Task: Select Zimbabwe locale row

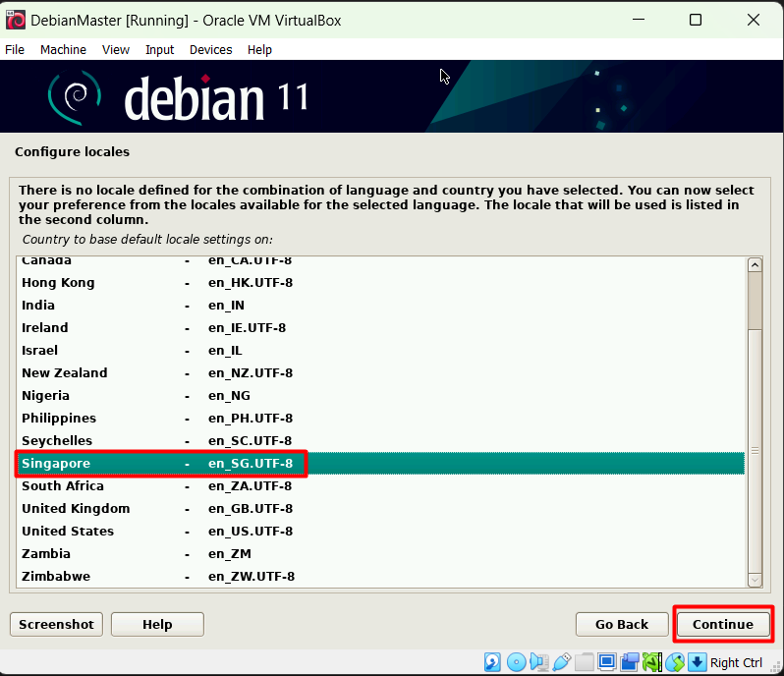Action: pyautogui.click(x=380, y=576)
